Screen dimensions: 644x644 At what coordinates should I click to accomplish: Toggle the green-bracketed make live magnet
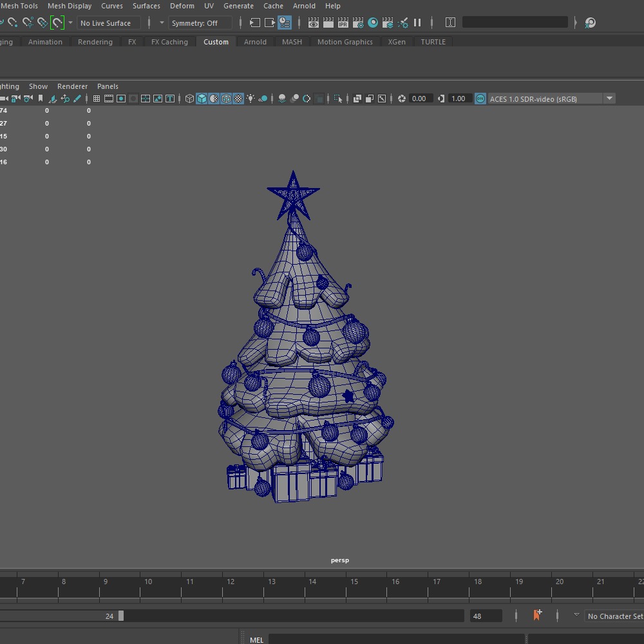point(57,23)
